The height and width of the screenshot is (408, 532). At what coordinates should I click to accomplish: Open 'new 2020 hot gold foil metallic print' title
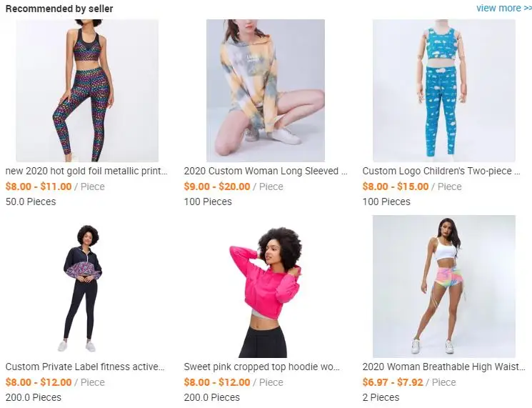coord(86,171)
